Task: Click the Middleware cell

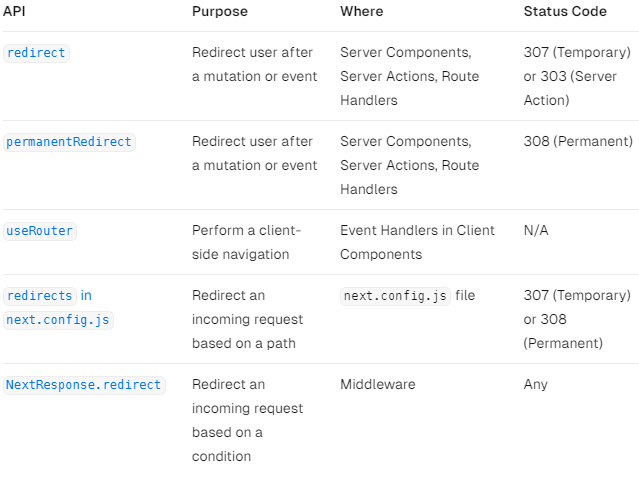Action: (x=377, y=385)
